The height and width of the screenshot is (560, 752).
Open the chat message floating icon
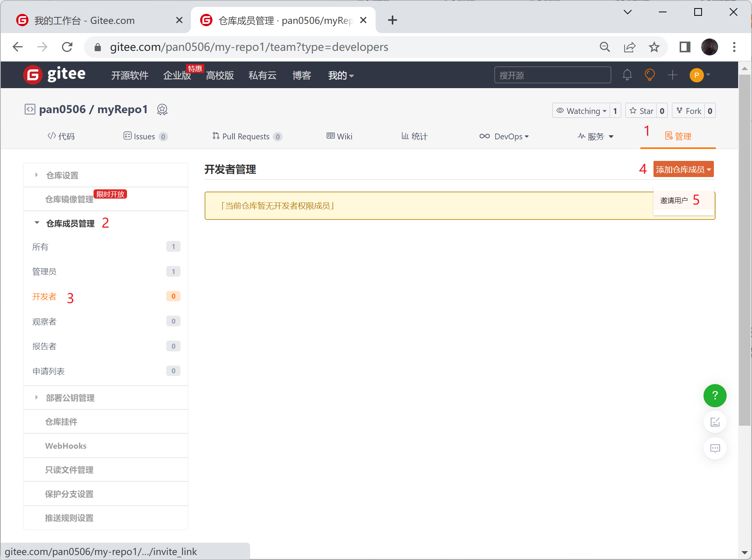[715, 448]
